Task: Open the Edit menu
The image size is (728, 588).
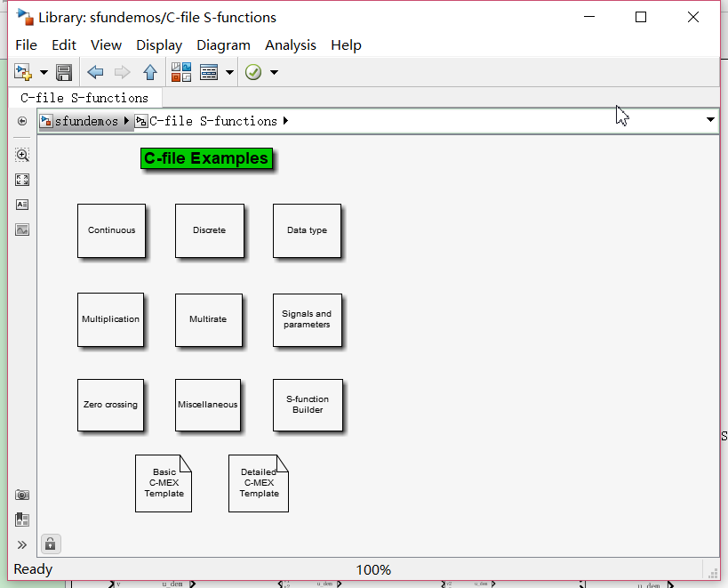Action: (64, 45)
